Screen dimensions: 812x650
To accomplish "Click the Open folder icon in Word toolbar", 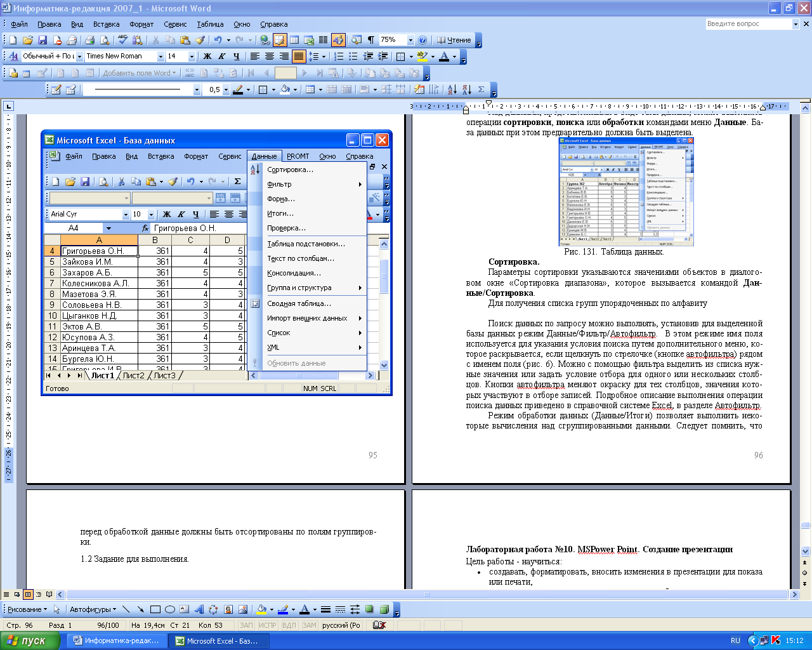I will point(28,40).
